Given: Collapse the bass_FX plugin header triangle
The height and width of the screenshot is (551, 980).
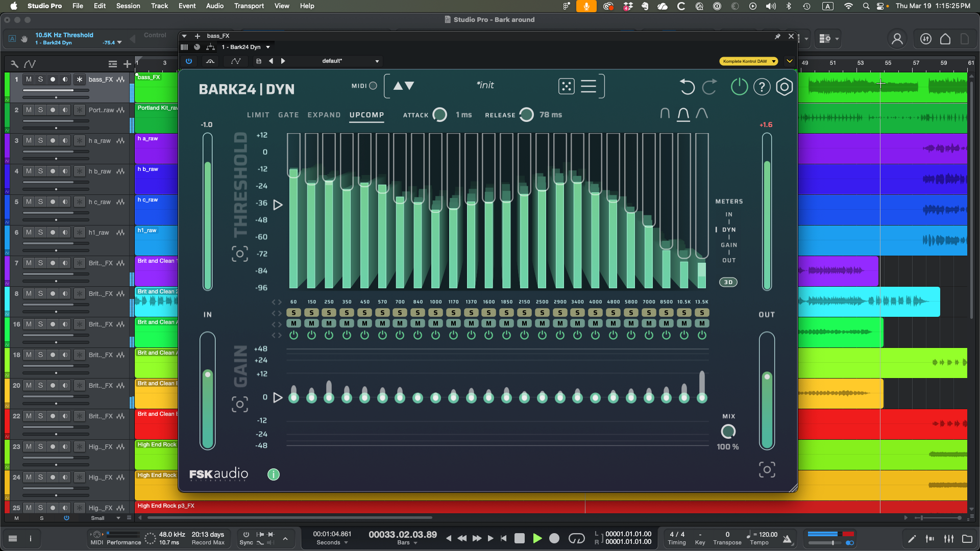Looking at the screenshot, I should [184, 36].
